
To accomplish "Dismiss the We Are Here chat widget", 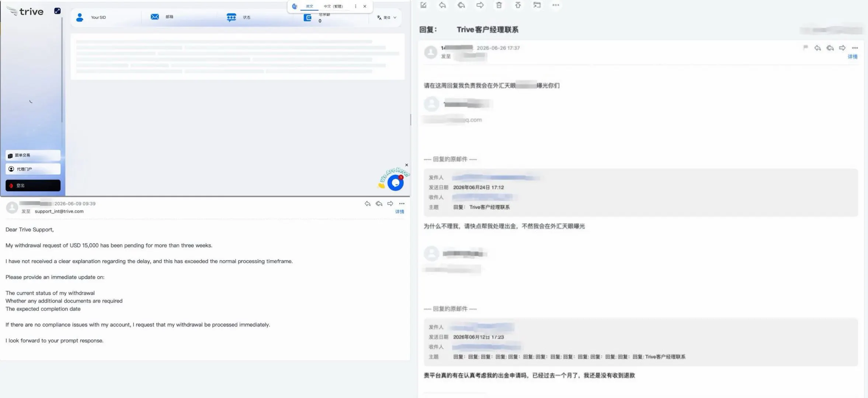I will pyautogui.click(x=407, y=165).
